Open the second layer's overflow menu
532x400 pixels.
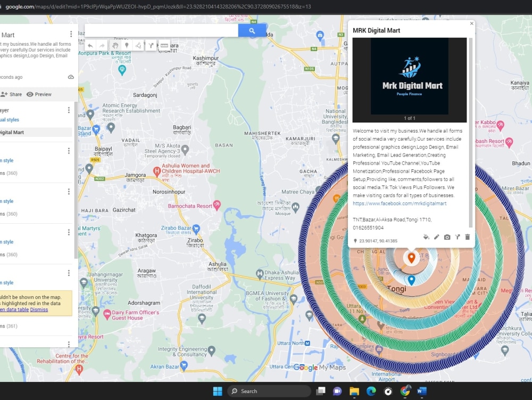69,151
